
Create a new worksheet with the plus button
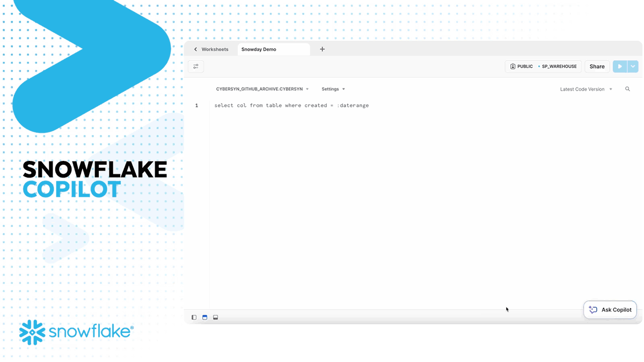(322, 48)
